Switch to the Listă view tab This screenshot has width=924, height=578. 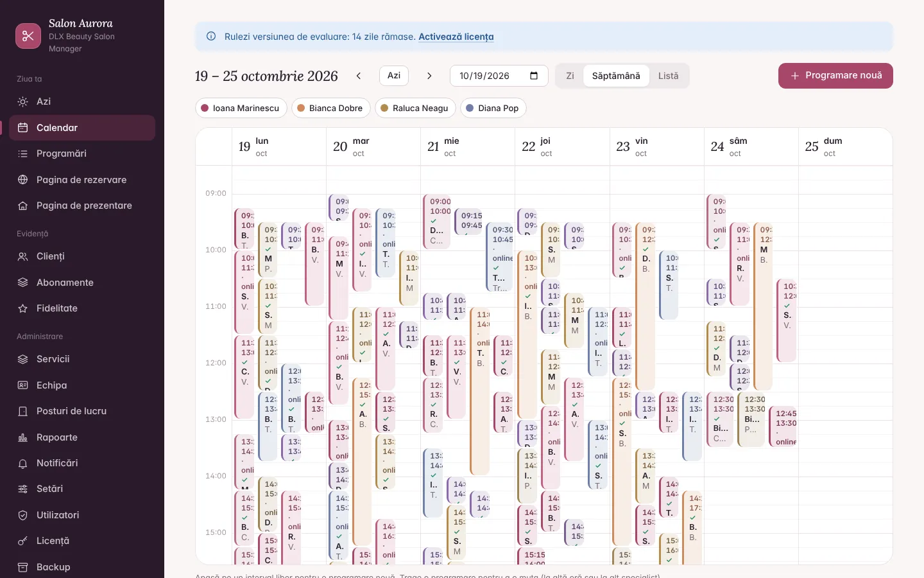(668, 76)
